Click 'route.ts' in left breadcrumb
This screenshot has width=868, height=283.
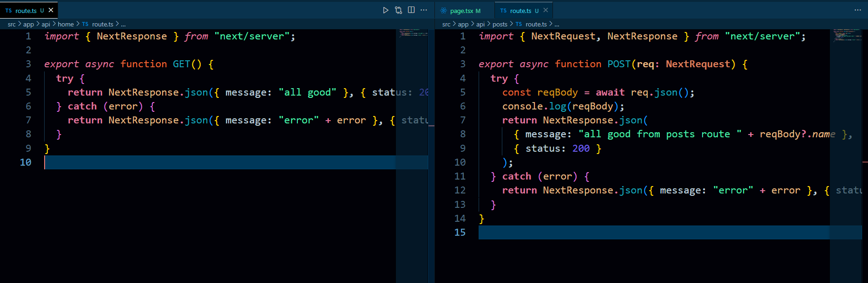click(103, 24)
